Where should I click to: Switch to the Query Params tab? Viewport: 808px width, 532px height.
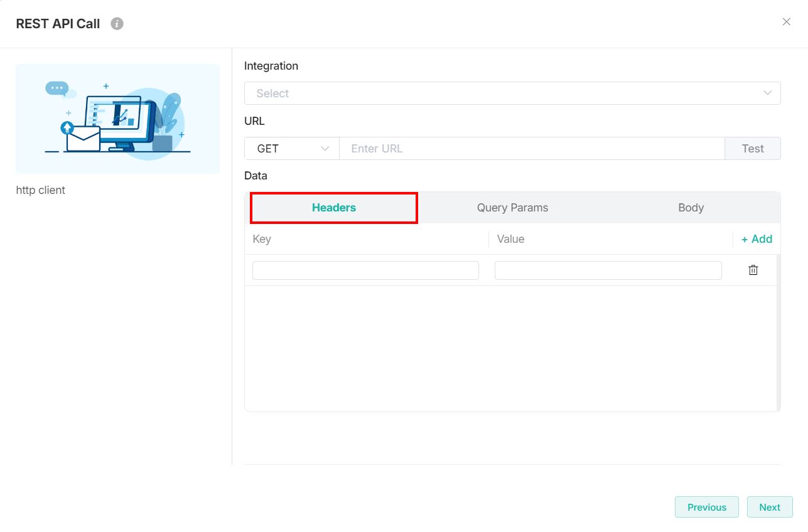[512, 208]
